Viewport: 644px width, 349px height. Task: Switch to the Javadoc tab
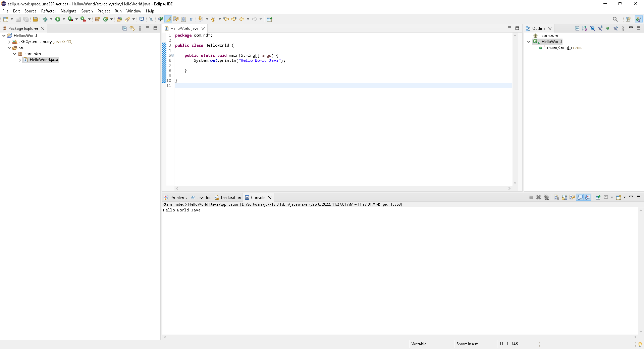(201, 198)
